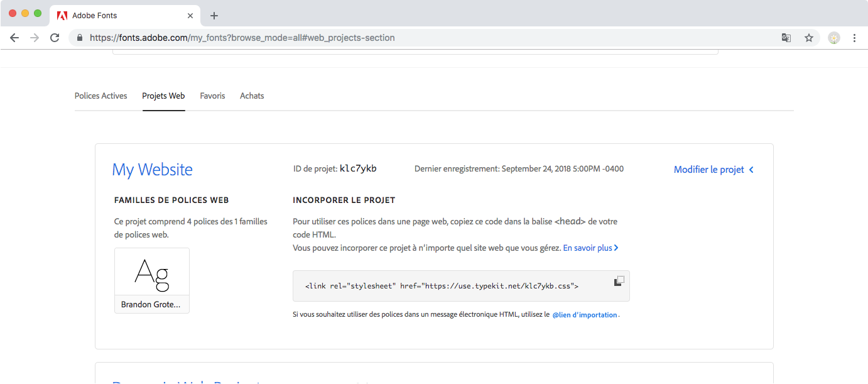Go to the Achats tab
The height and width of the screenshot is (384, 868).
pyautogui.click(x=252, y=96)
